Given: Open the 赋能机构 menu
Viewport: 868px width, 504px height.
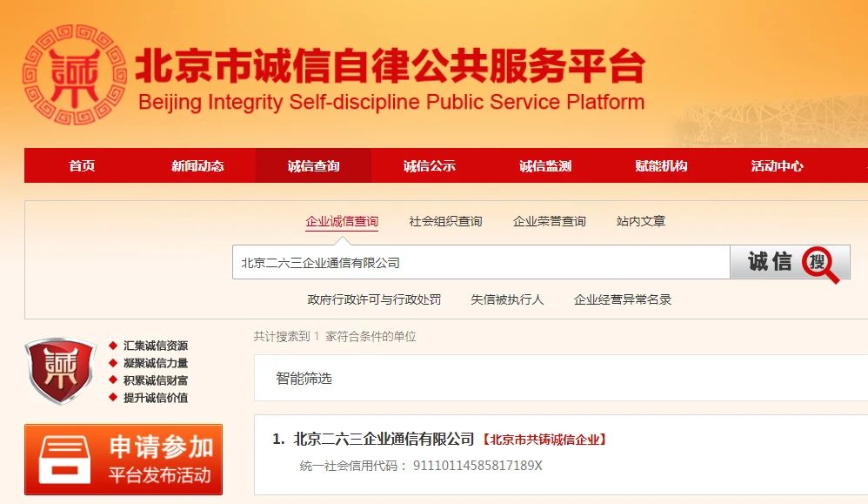Looking at the screenshot, I should [x=661, y=166].
